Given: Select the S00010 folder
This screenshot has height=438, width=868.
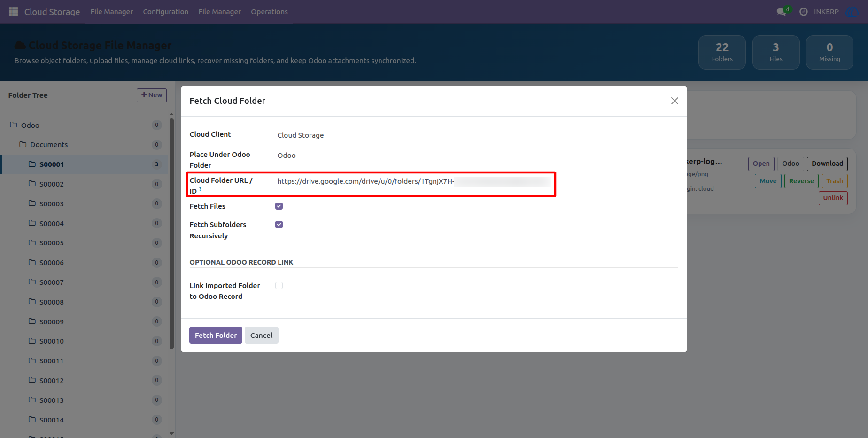Looking at the screenshot, I should [85, 341].
